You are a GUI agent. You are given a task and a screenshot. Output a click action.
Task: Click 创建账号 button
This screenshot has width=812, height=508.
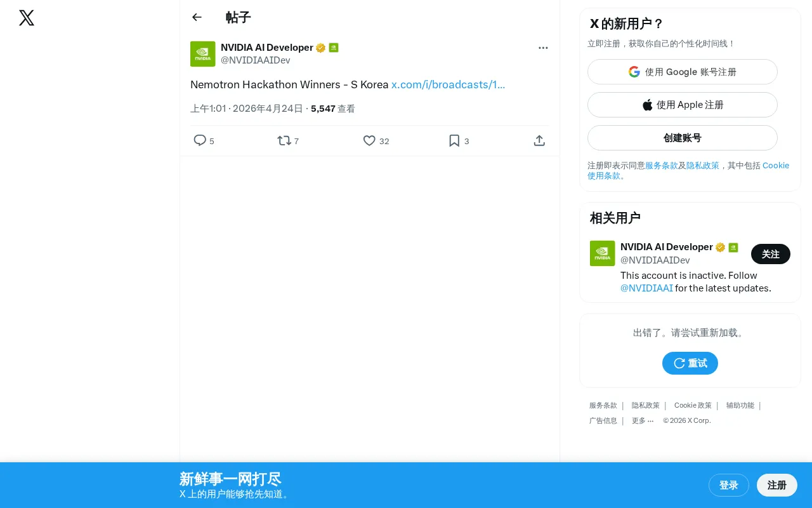coord(683,138)
